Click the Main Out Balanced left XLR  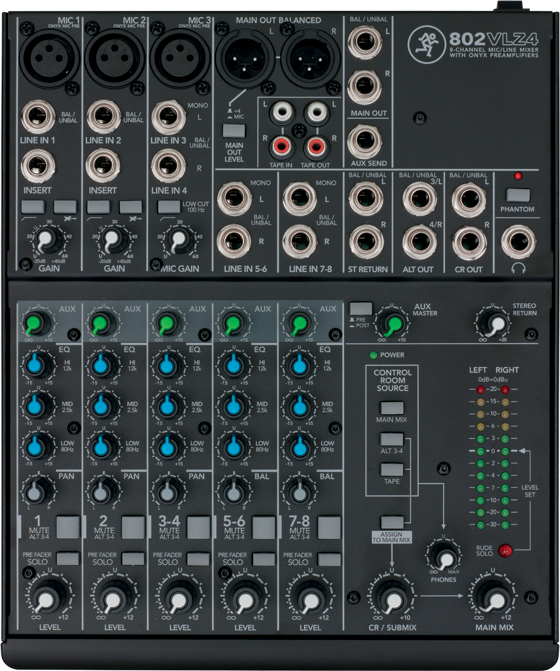[x=246, y=56]
